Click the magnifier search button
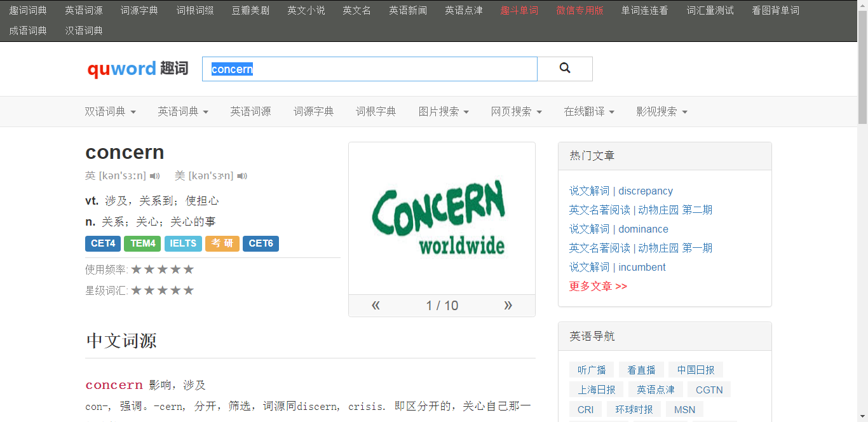Viewport: 868px width, 422px height. tap(565, 69)
